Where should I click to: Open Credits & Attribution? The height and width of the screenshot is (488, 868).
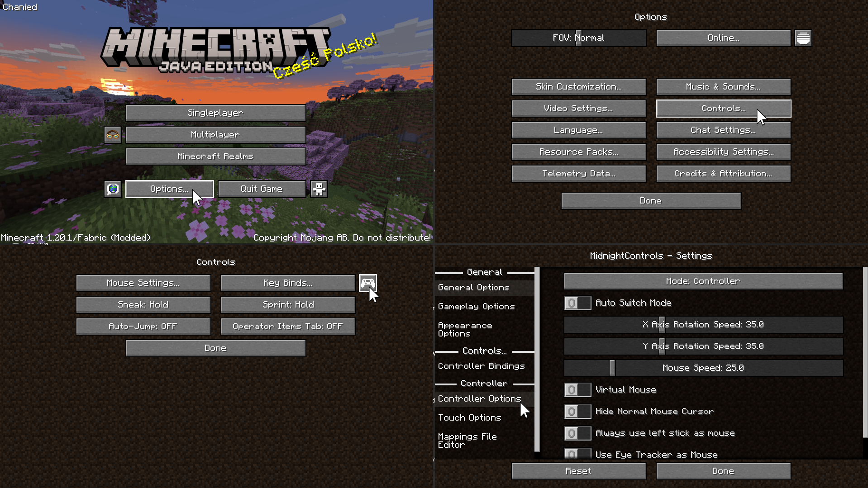724,174
